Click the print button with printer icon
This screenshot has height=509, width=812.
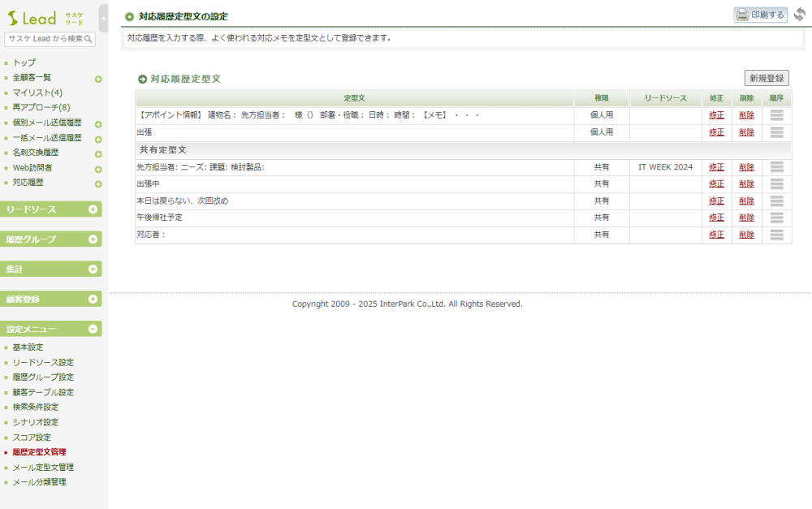point(760,15)
